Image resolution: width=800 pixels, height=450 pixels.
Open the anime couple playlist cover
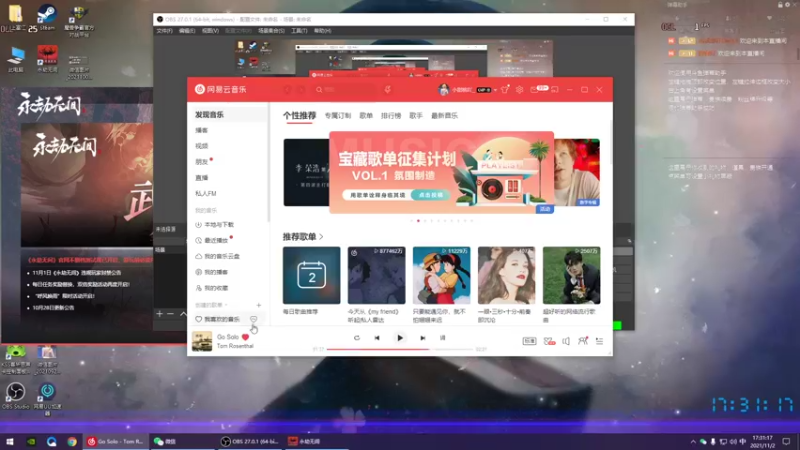click(441, 276)
